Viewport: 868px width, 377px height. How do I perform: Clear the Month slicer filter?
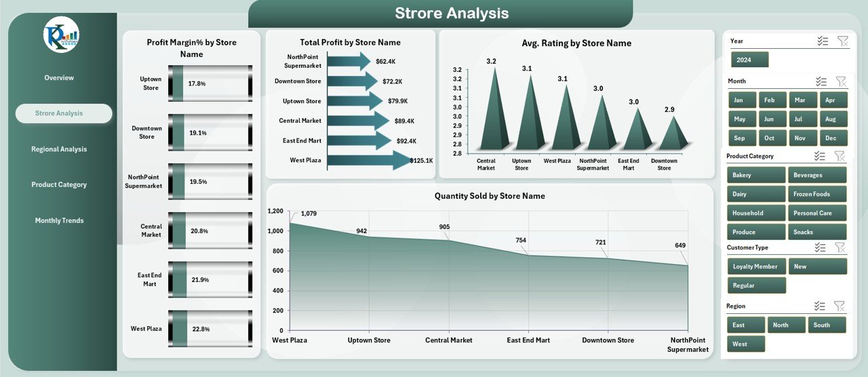[841, 81]
